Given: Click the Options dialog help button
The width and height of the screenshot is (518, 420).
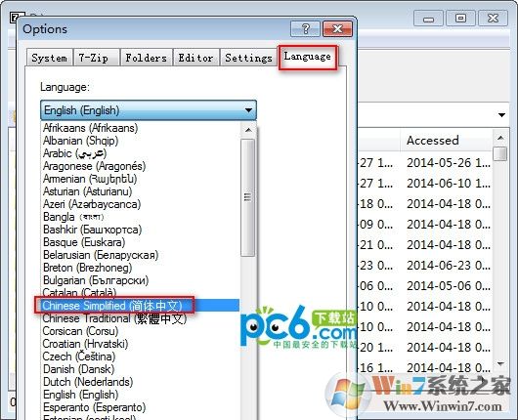Looking at the screenshot, I should coord(306,29).
